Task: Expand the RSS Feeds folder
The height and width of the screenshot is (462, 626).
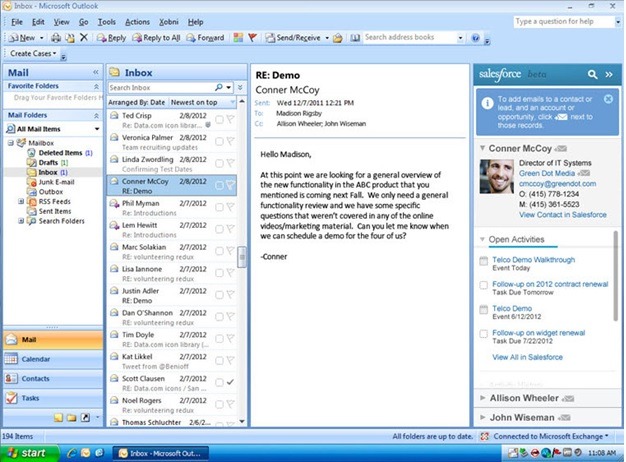Action: (21, 202)
